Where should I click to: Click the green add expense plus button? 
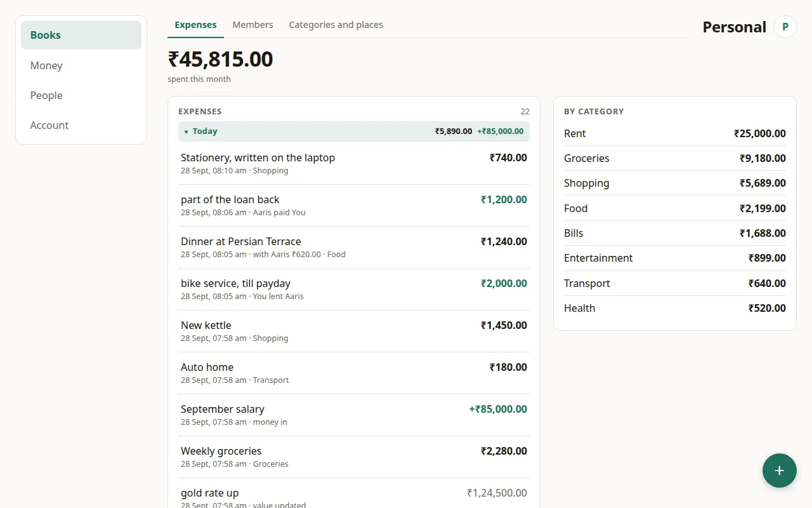[x=780, y=471]
